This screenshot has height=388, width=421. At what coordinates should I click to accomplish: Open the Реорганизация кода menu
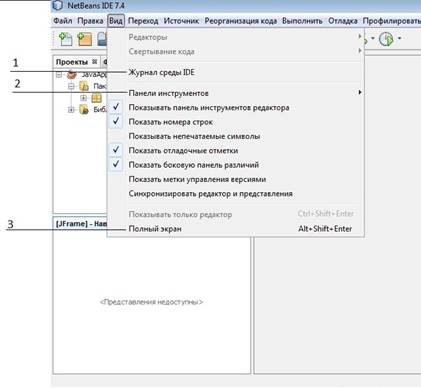click(240, 21)
